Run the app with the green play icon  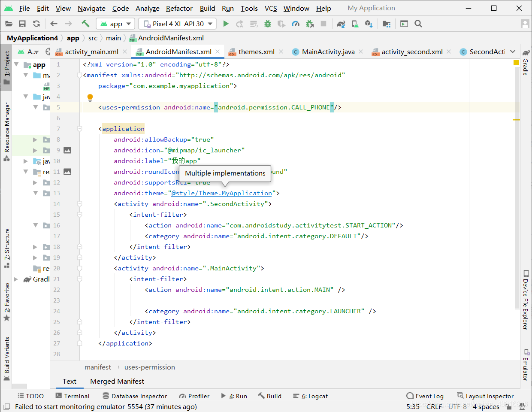(226, 24)
